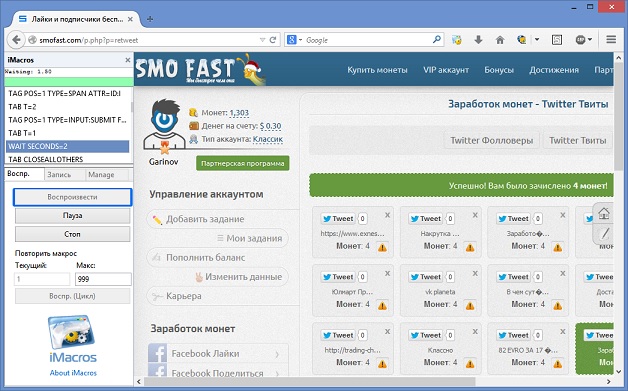
Task: Open the Карьера link
Action: pyautogui.click(x=184, y=296)
